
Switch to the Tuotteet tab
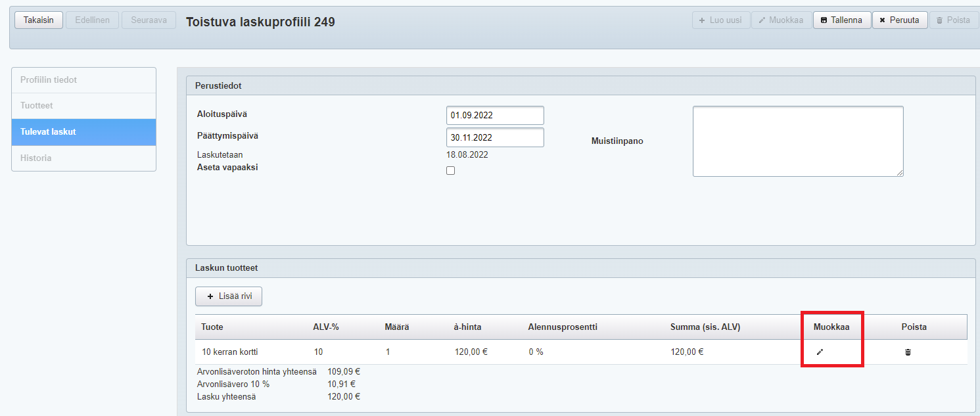coord(83,106)
